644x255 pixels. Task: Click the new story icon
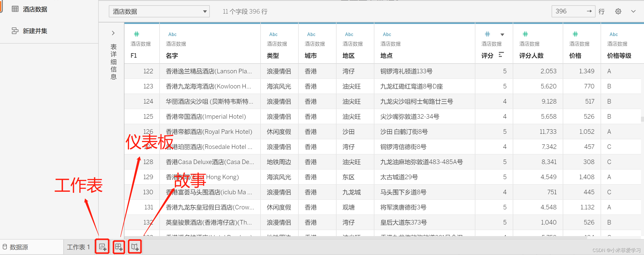135,247
